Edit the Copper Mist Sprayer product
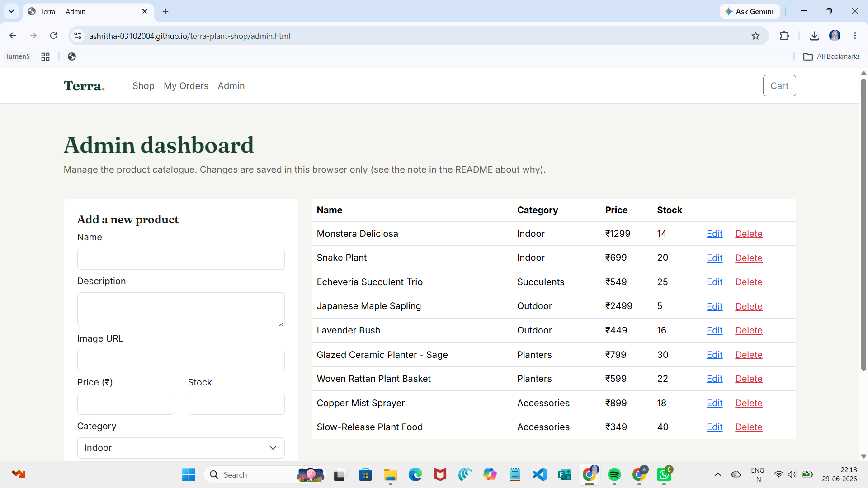Screen dimensions: 868x488 [x=714, y=403]
